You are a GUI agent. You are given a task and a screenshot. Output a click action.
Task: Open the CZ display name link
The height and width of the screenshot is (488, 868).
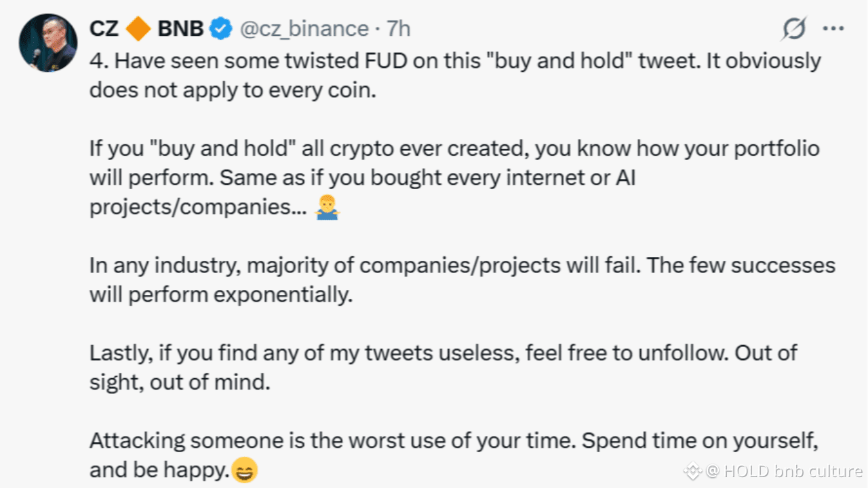click(104, 28)
